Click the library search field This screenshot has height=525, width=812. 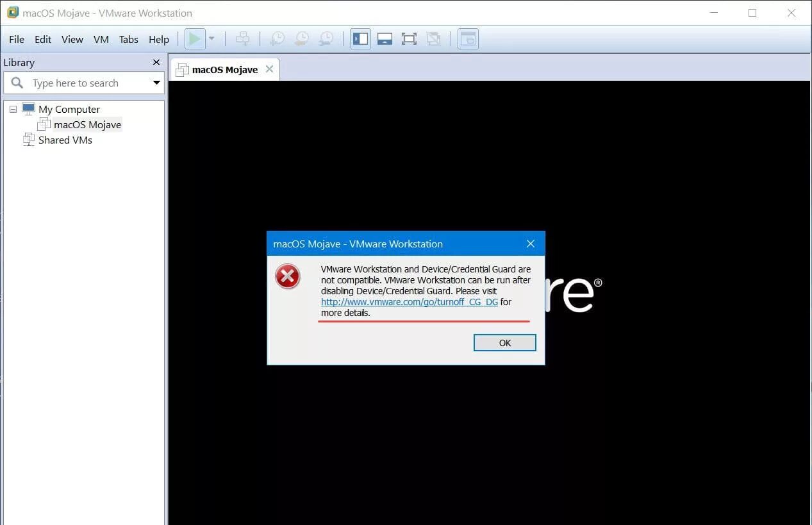click(x=84, y=83)
